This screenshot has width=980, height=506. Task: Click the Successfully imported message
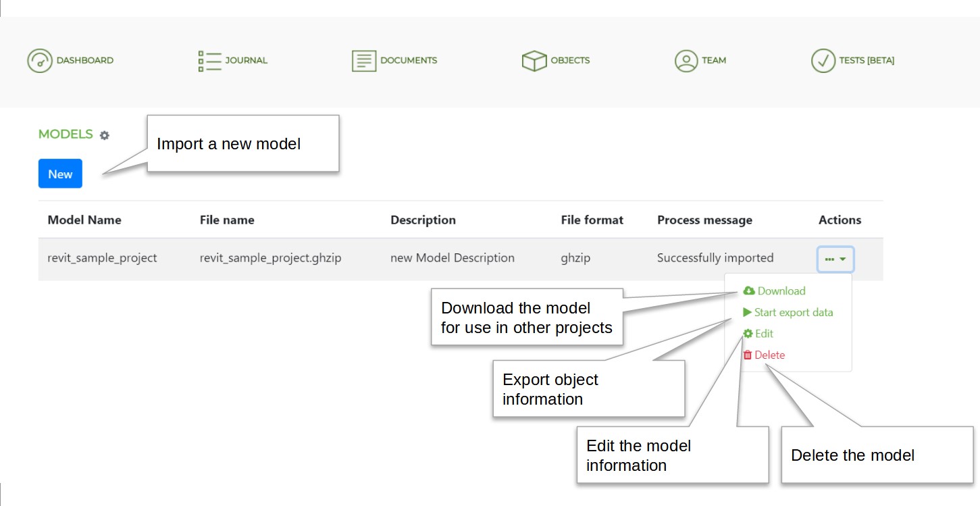(x=715, y=257)
